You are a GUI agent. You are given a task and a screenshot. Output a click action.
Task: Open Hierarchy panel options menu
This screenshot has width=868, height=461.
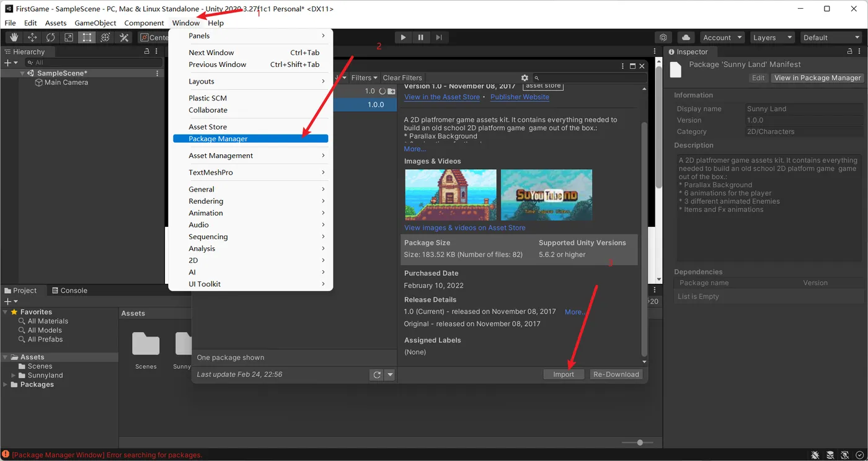click(157, 51)
